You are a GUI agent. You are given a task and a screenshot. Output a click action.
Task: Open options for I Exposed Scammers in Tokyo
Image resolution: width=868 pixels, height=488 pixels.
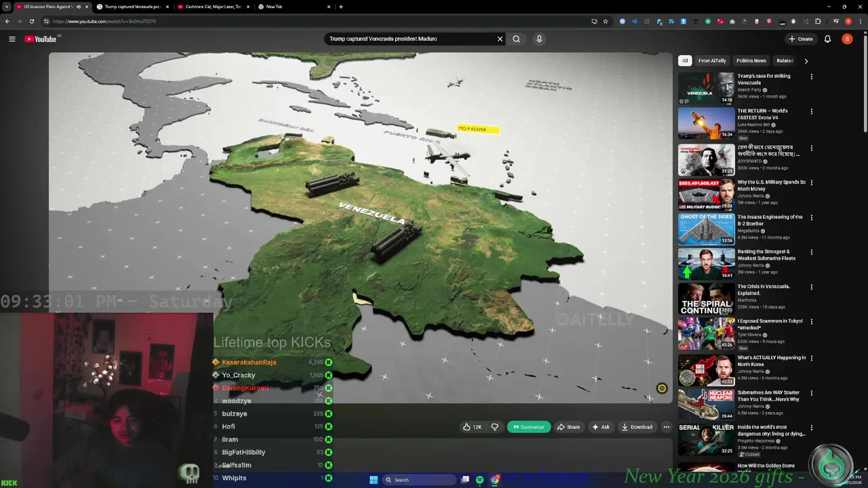click(811, 322)
